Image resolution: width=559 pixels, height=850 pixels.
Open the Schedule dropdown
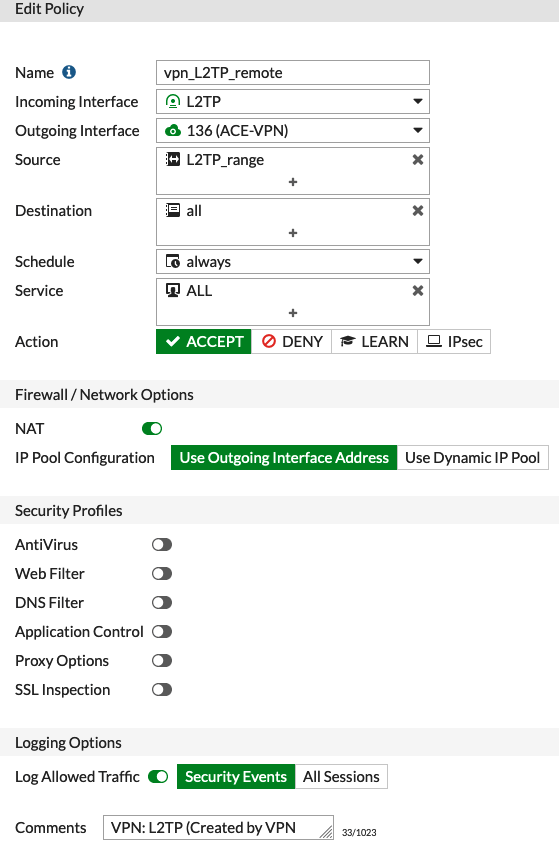pos(293,262)
